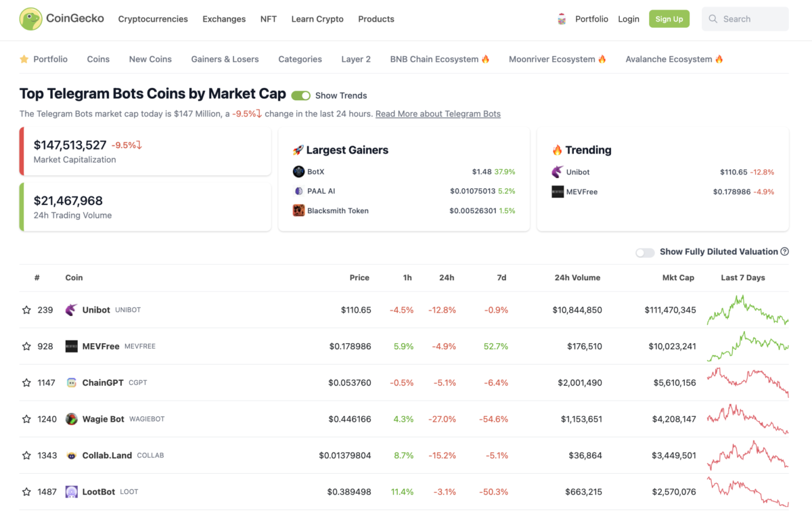Click Wagie Bot's 7-day sparkline chart
The width and height of the screenshot is (812, 513).
[x=747, y=419]
